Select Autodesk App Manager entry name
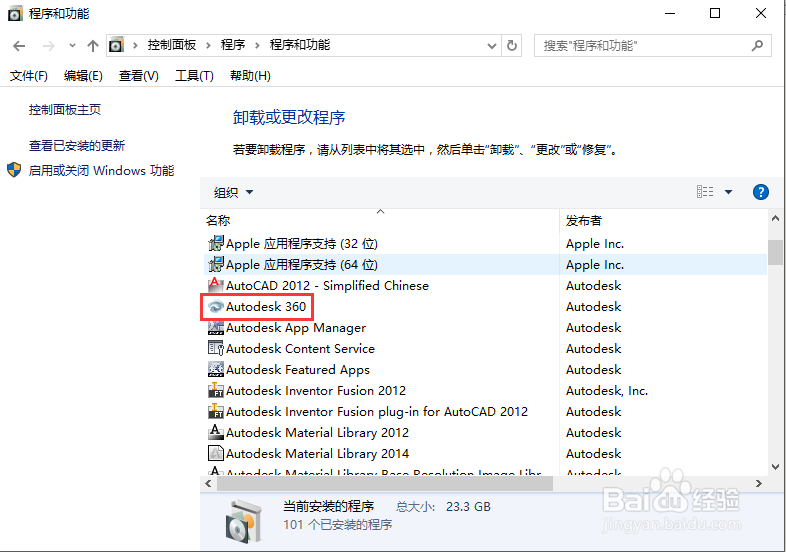Image resolution: width=786 pixels, height=552 pixels. tap(296, 328)
